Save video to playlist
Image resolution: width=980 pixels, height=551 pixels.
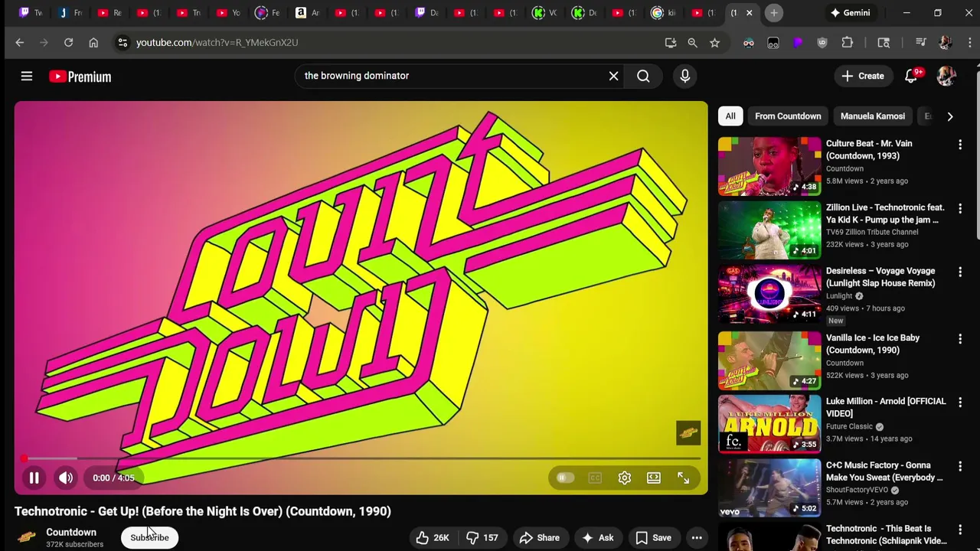[653, 537]
